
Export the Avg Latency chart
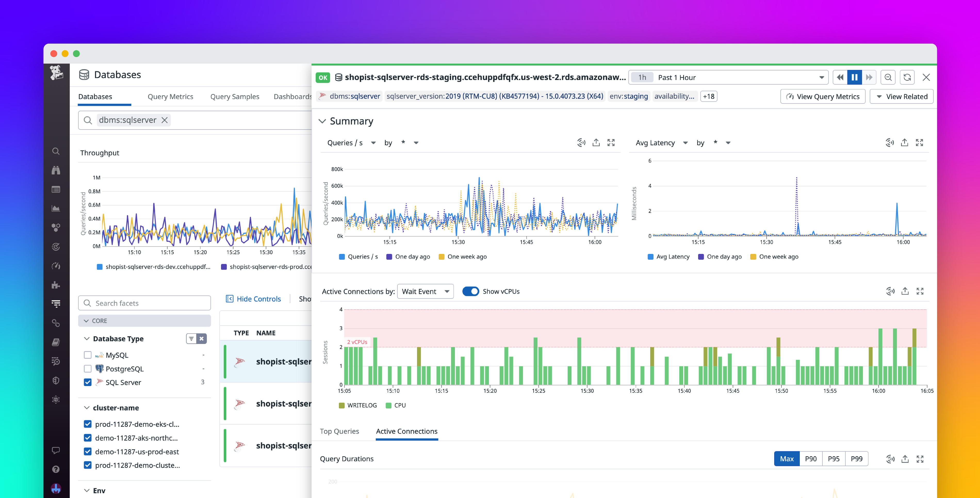[905, 142]
